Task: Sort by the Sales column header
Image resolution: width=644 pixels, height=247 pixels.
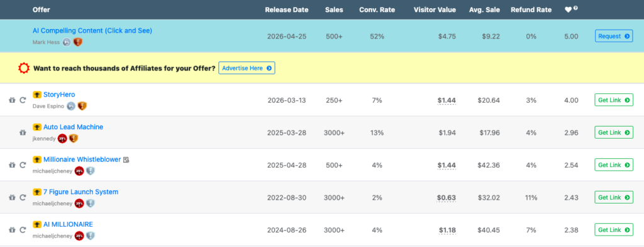Action: pyautogui.click(x=334, y=10)
